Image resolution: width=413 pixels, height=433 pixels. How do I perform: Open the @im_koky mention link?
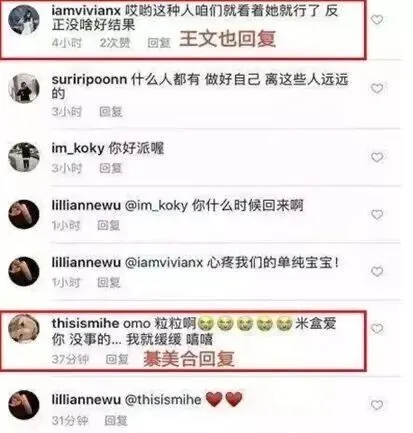pyautogui.click(x=157, y=205)
